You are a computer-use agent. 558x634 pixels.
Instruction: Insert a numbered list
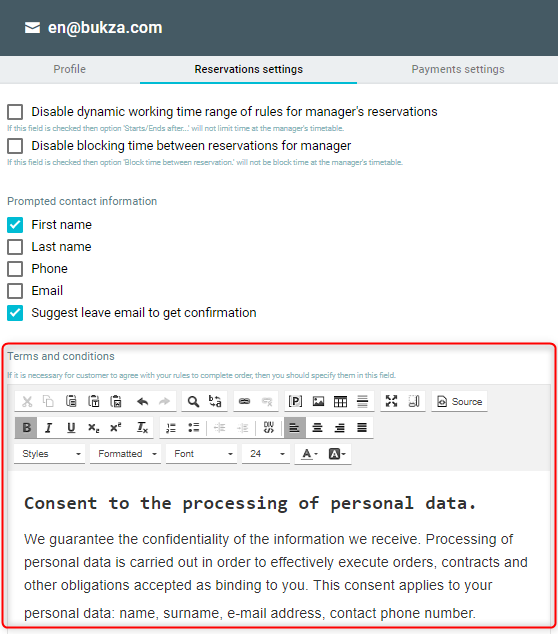coord(171,428)
